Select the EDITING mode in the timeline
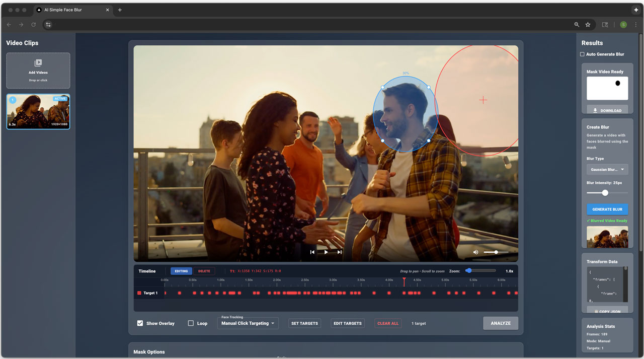This screenshot has width=644, height=359. tap(181, 271)
